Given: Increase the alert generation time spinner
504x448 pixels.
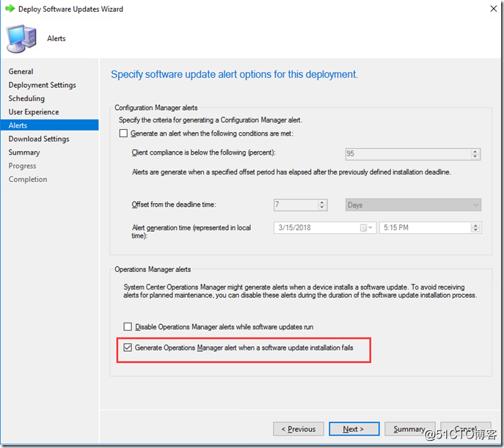Looking at the screenshot, I should pos(475,225).
